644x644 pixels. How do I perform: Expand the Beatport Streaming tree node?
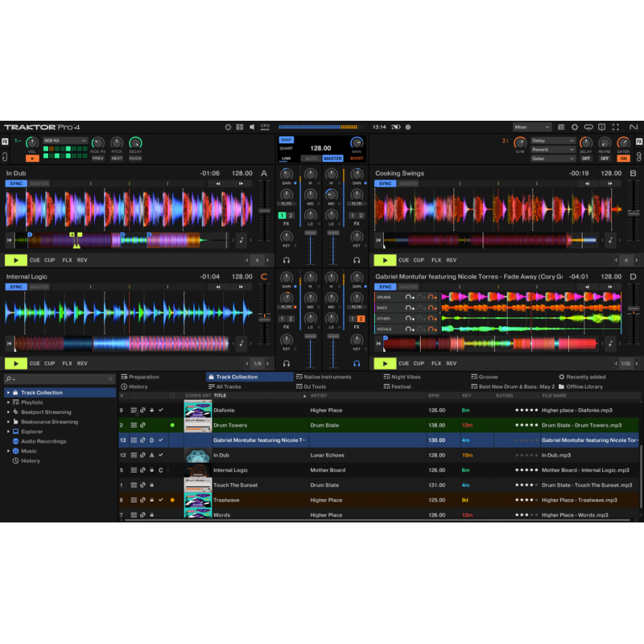8,412
